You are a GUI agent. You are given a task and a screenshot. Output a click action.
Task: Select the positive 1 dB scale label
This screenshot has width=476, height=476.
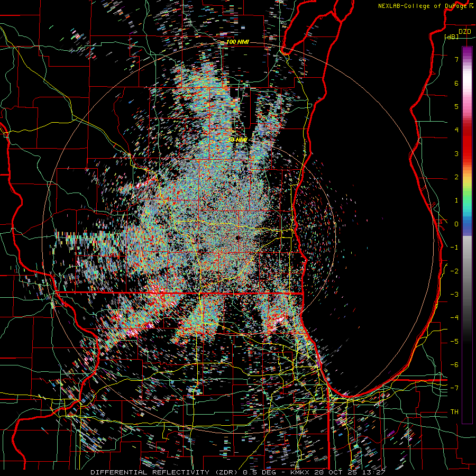point(456,200)
